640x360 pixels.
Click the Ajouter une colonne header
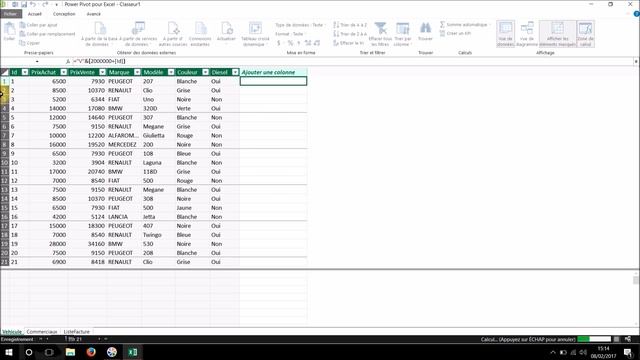coord(273,72)
